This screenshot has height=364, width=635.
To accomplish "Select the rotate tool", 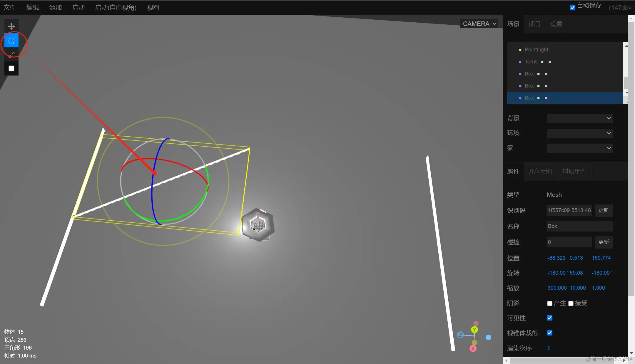I will pyautogui.click(x=11, y=40).
